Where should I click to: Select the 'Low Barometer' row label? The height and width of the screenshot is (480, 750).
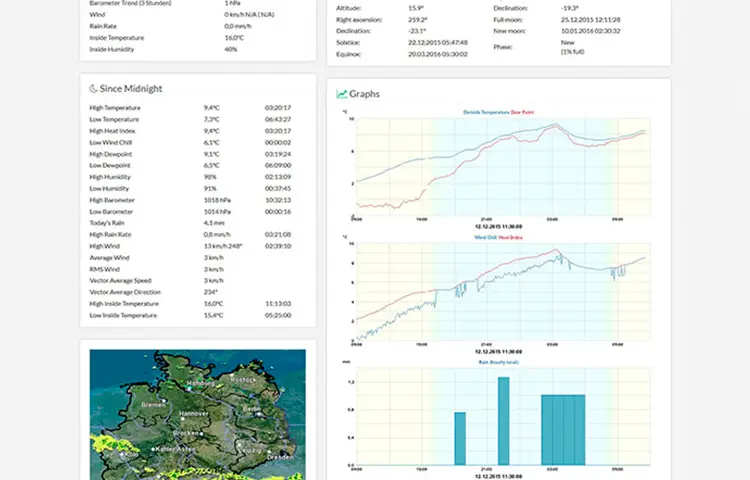111,211
